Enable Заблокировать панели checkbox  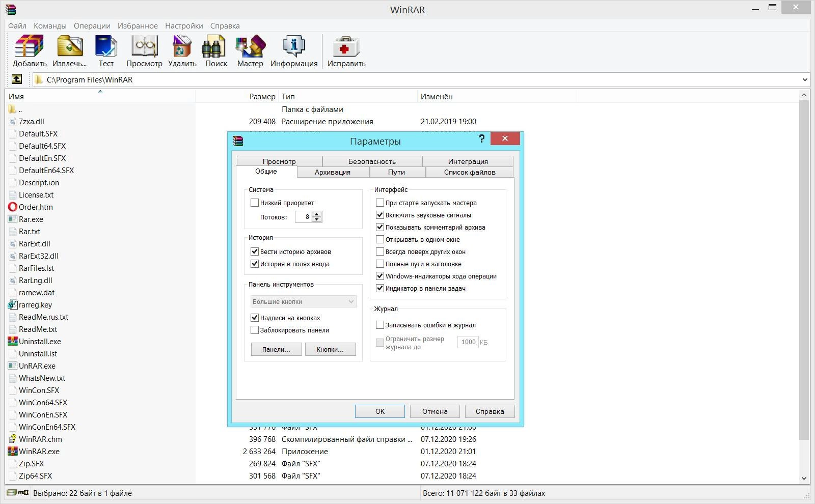coord(255,330)
